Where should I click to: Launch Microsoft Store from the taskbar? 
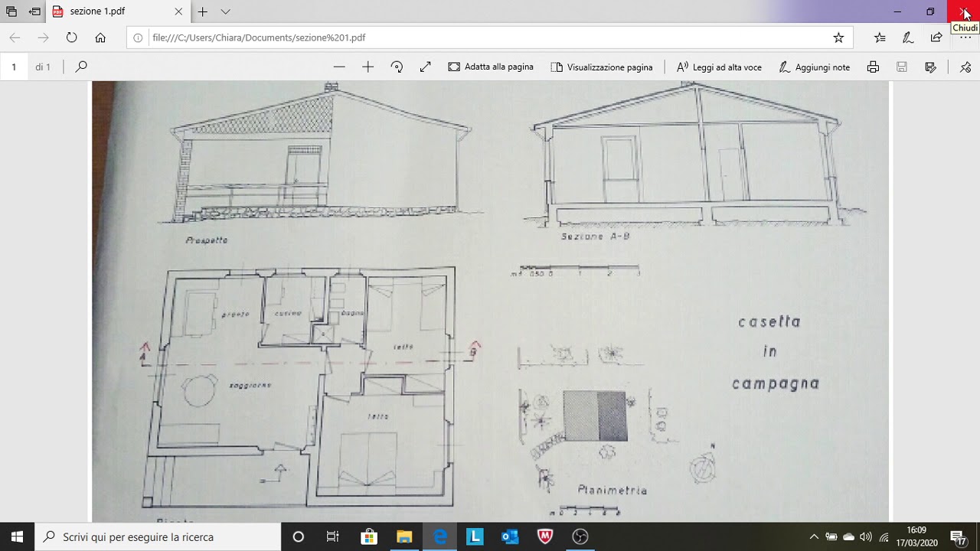click(x=369, y=536)
